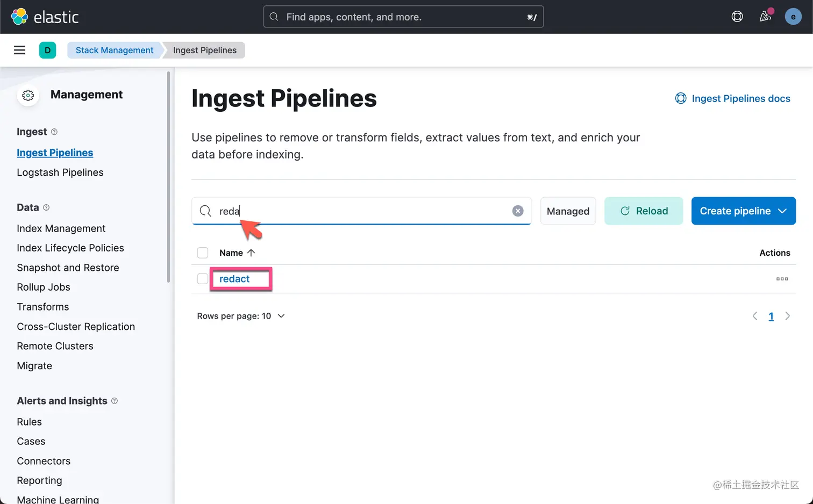Open the redact row actions menu
Image resolution: width=813 pixels, height=504 pixels.
pos(782,279)
